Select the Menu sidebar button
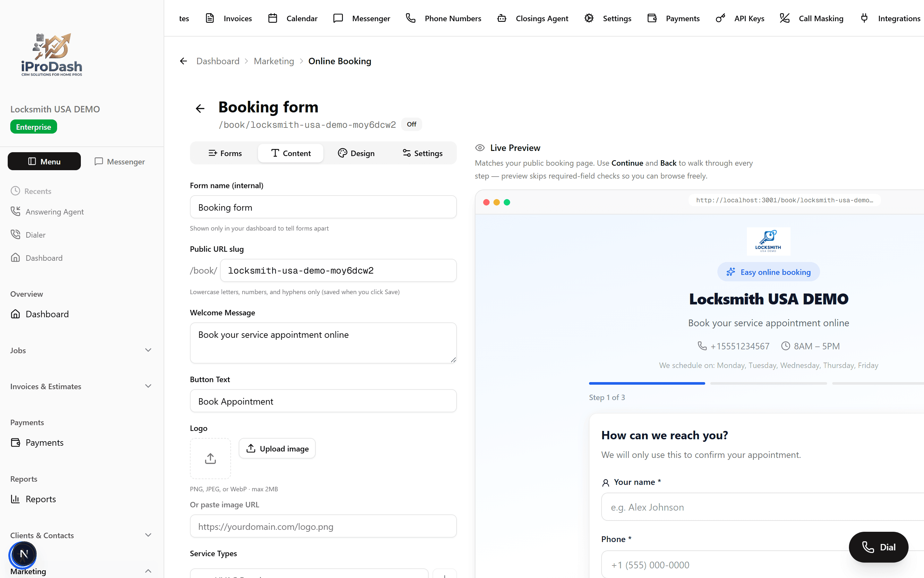The width and height of the screenshot is (924, 578). (44, 161)
